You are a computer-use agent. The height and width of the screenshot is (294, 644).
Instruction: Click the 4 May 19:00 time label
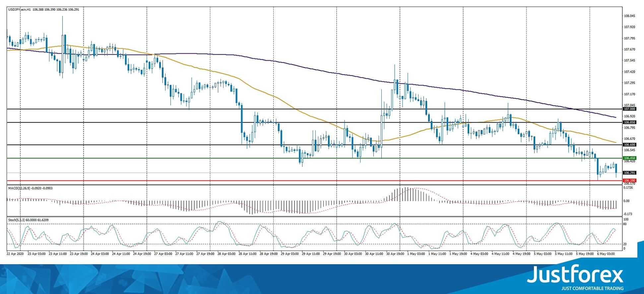point(522,254)
